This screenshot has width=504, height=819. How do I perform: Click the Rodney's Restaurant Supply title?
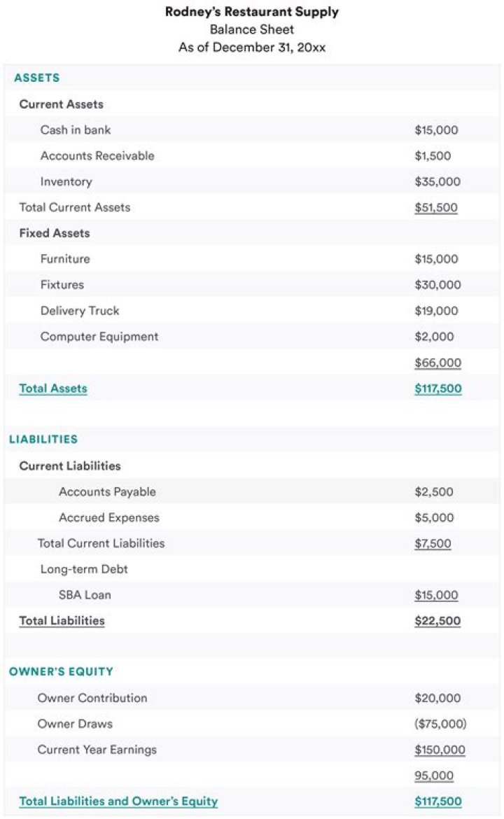click(252, 12)
